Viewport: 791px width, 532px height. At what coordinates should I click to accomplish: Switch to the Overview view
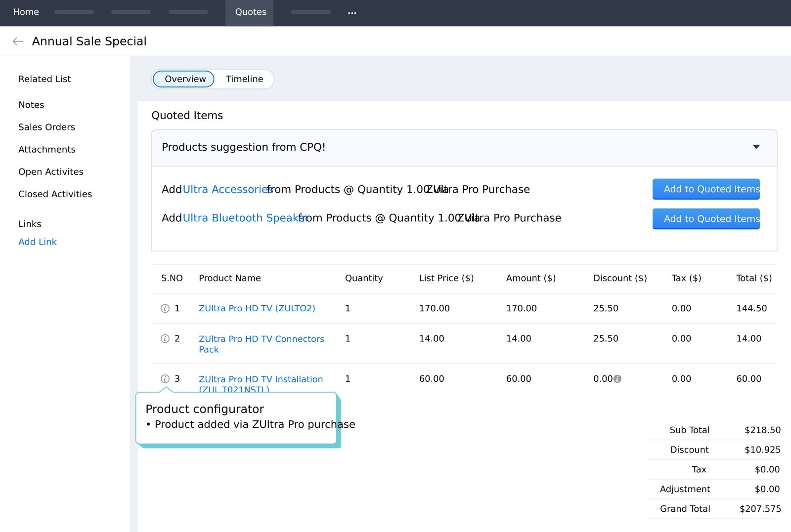pos(184,79)
